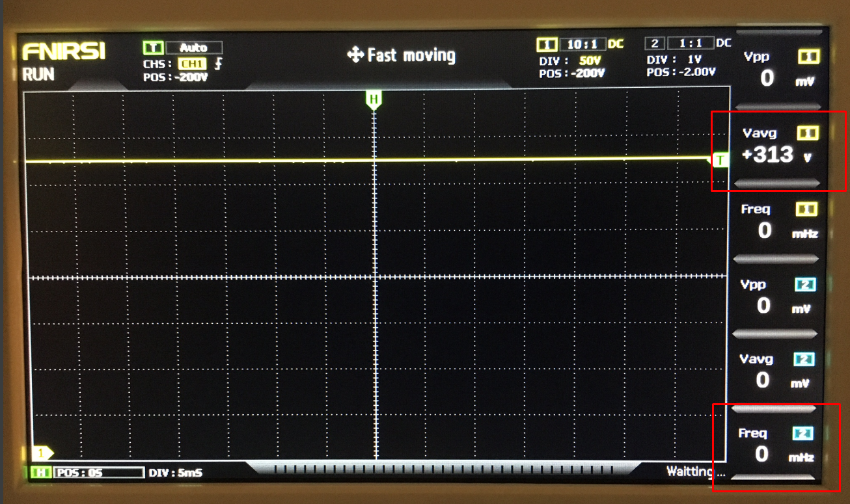The image size is (850, 504).
Task: Select the green T trigger level marker
Action: pyautogui.click(x=720, y=160)
